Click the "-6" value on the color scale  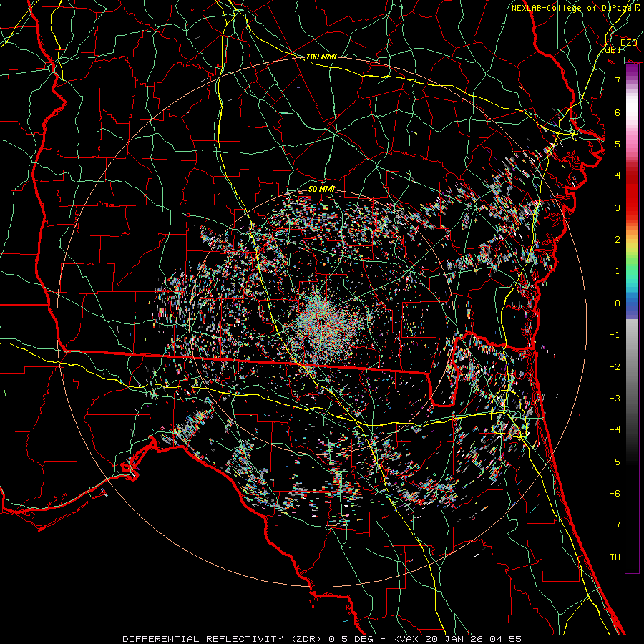click(615, 494)
